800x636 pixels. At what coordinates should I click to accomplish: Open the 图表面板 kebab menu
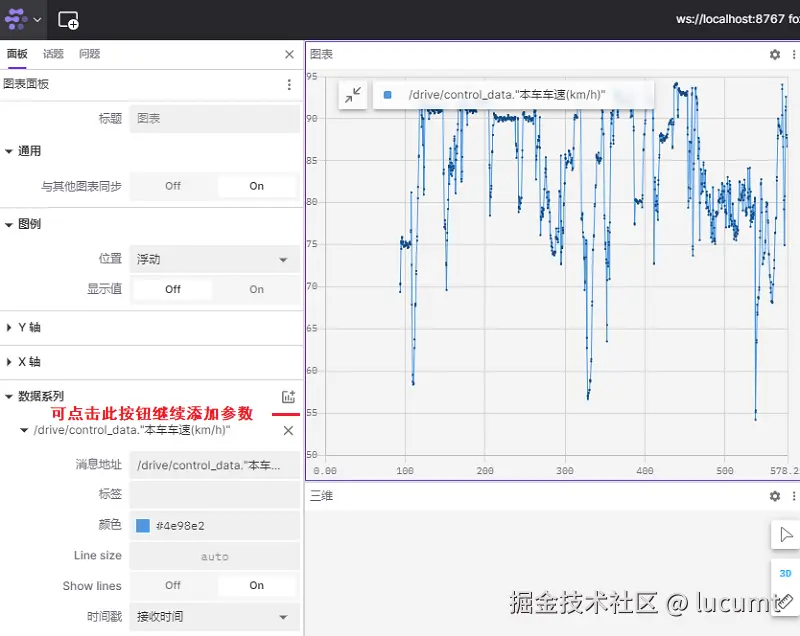pyautogui.click(x=288, y=85)
